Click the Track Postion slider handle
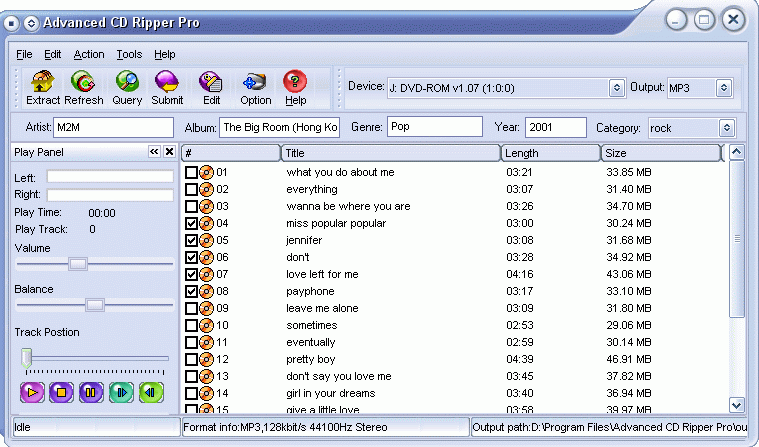This screenshot has height=447, width=759. click(27, 358)
